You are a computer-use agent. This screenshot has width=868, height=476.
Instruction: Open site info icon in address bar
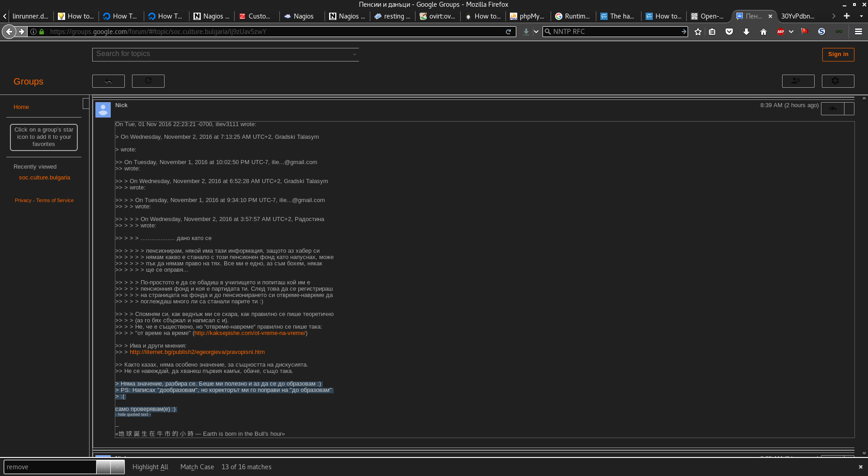click(x=33, y=32)
